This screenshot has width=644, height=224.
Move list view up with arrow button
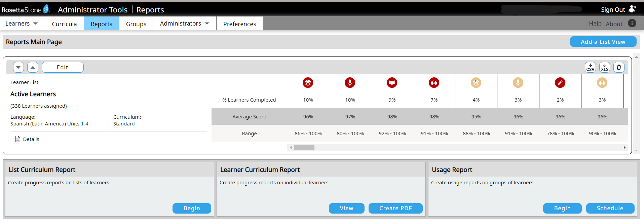pyautogui.click(x=33, y=67)
